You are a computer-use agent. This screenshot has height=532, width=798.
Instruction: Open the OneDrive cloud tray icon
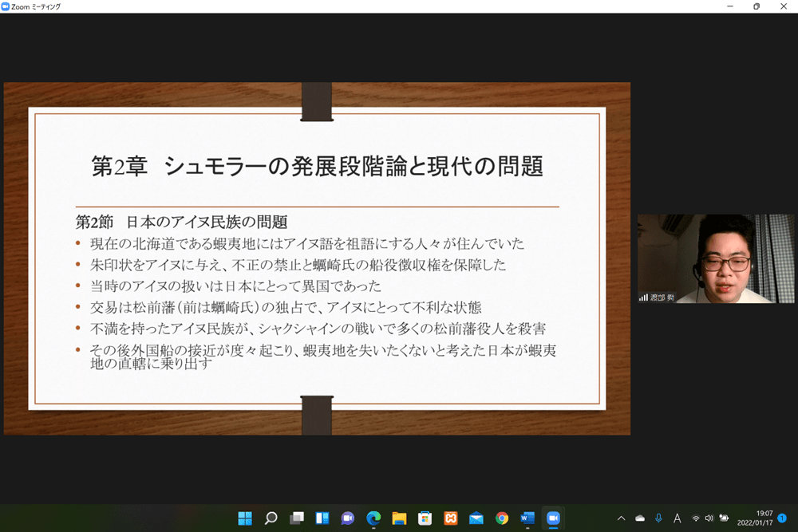click(639, 518)
